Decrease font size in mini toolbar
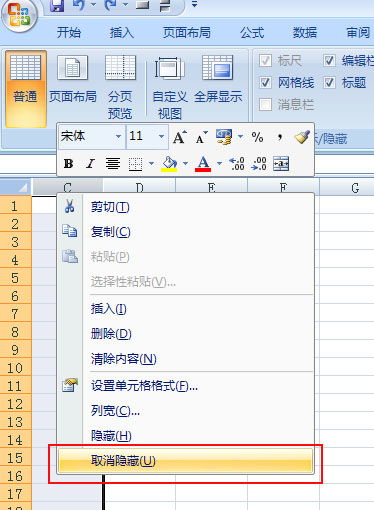The image size is (374, 510). 201,137
